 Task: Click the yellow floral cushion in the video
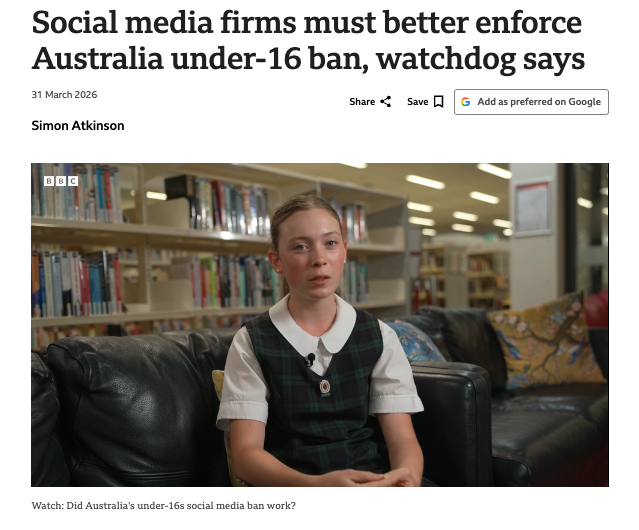(x=547, y=340)
